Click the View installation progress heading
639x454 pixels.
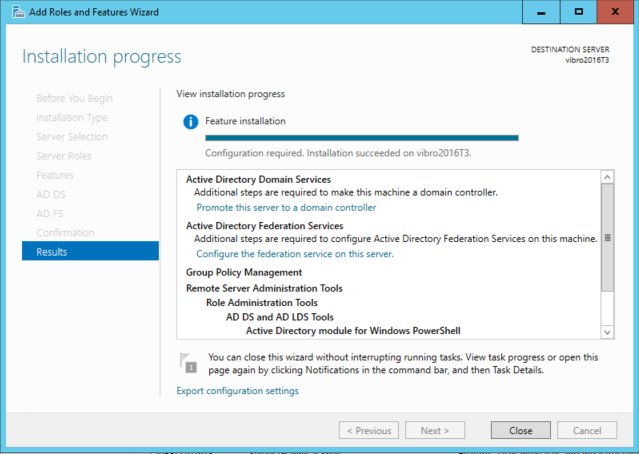pos(231,94)
